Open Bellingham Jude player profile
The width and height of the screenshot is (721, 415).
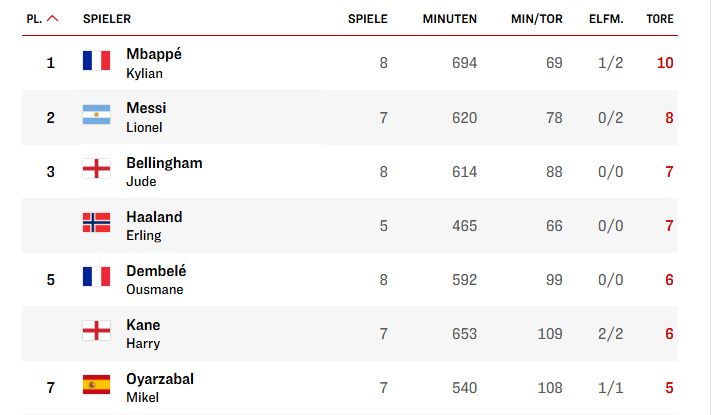point(164,171)
